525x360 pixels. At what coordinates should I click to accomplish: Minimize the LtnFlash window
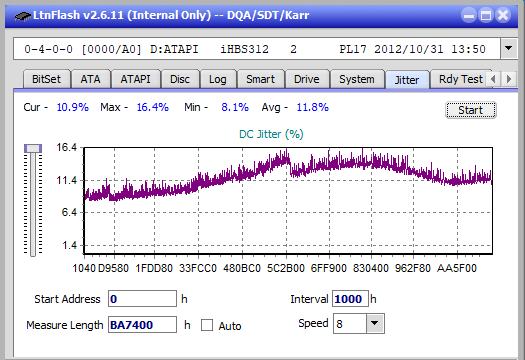point(469,15)
